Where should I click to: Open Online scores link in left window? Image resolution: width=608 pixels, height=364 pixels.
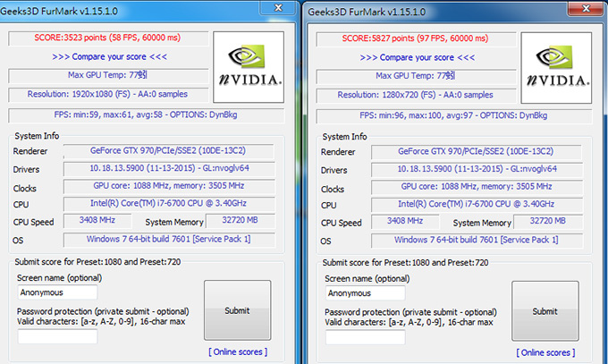coord(238,352)
